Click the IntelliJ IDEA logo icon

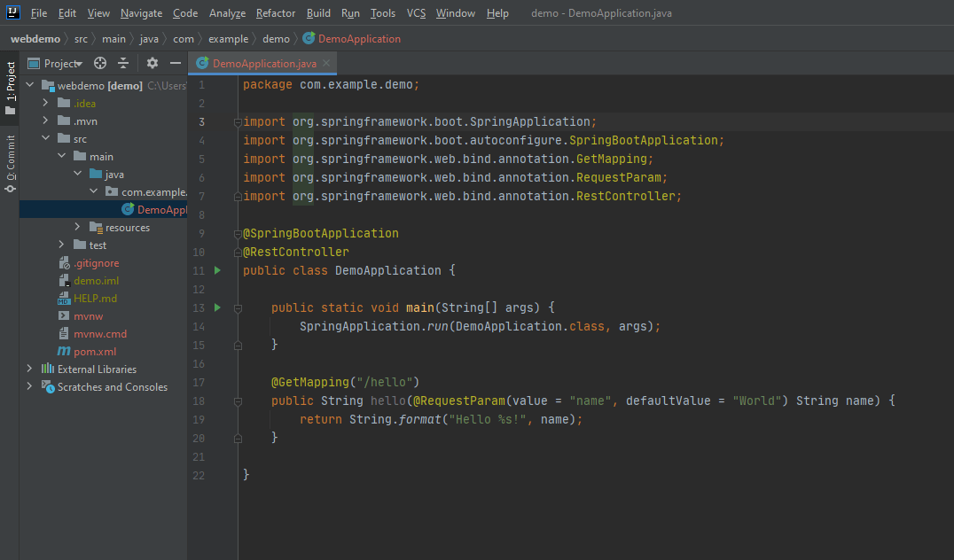tap(12, 12)
